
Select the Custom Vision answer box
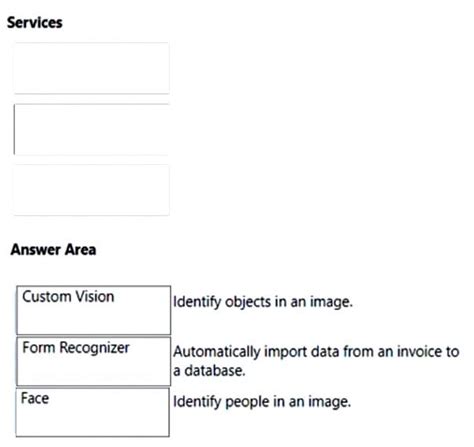(x=94, y=310)
